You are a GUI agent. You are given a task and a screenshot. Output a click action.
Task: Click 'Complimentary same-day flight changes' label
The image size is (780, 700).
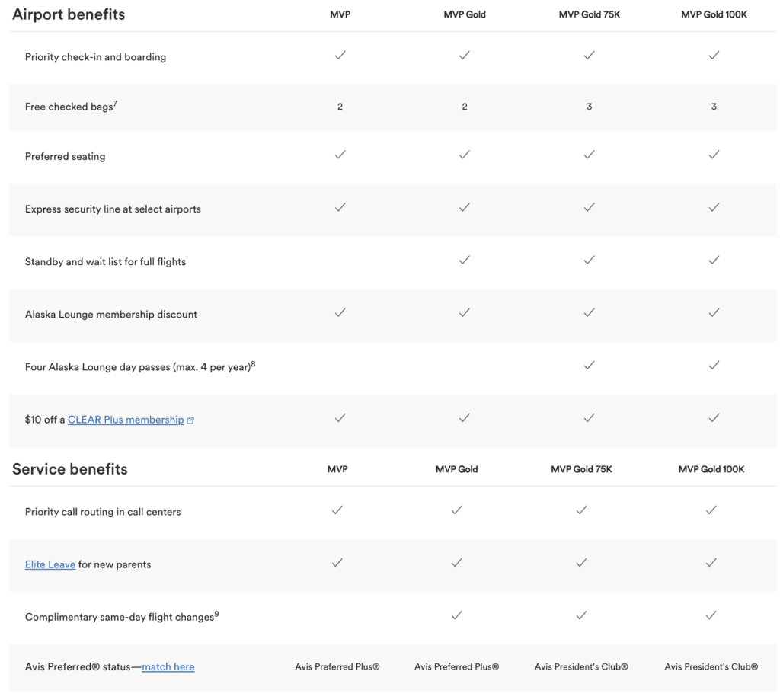click(122, 617)
